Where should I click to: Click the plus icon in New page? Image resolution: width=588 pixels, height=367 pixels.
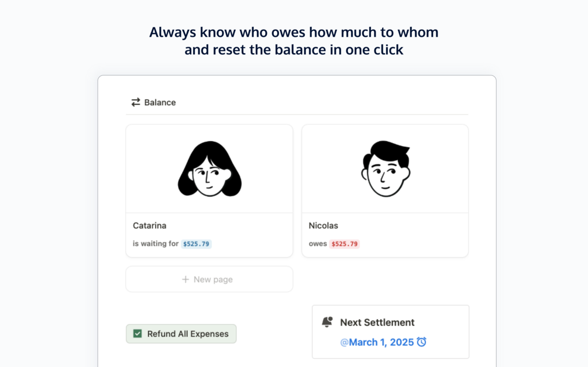point(185,279)
